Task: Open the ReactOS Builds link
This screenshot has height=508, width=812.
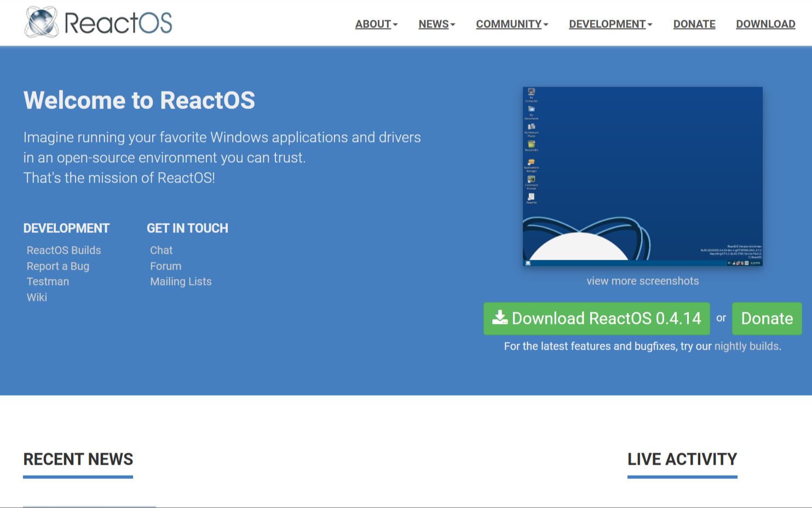Action: [64, 250]
